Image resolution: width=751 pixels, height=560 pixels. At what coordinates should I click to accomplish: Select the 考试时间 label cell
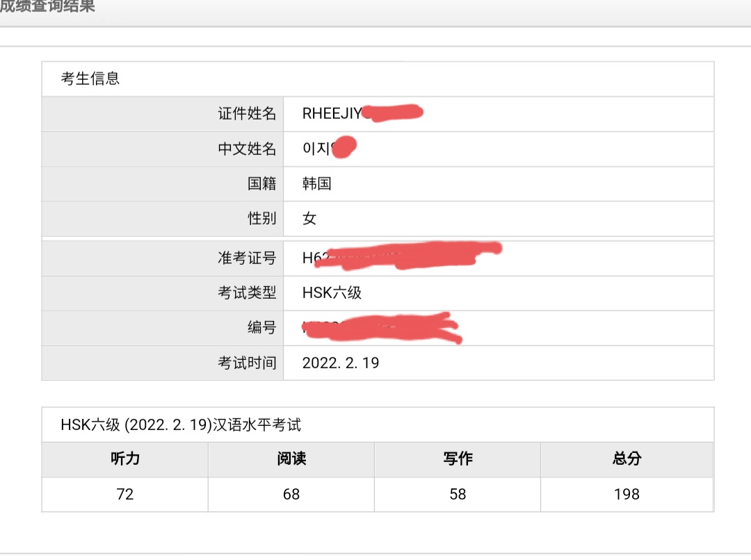click(x=162, y=363)
